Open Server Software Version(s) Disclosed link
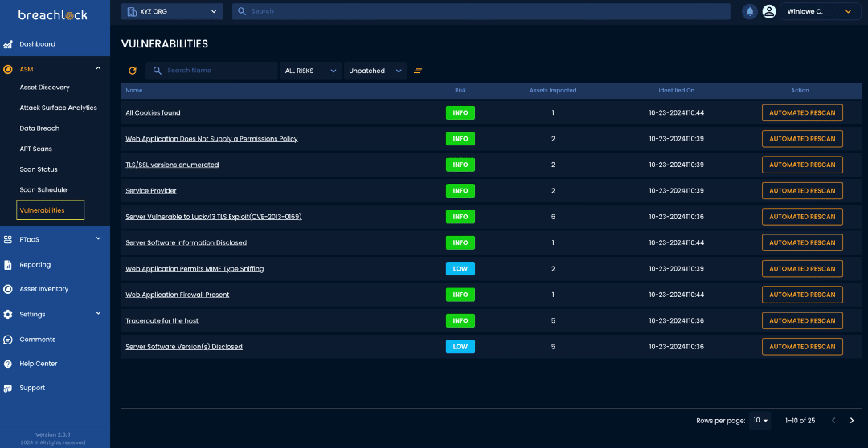This screenshot has width=868, height=448. coord(184,347)
